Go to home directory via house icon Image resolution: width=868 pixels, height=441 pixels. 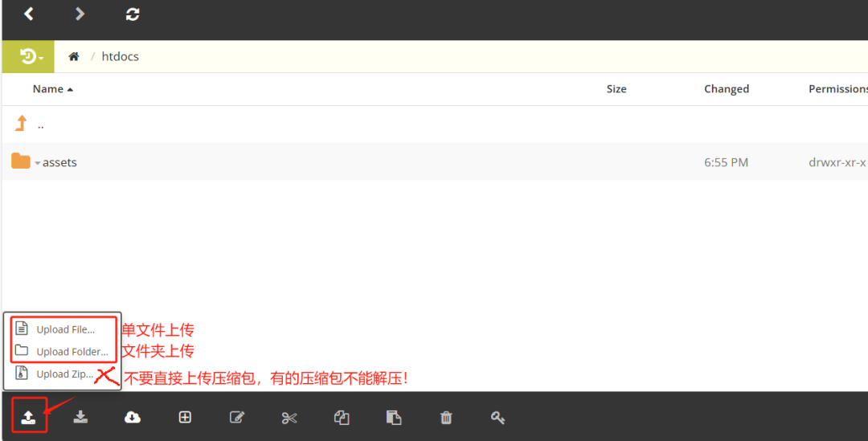pos(74,57)
